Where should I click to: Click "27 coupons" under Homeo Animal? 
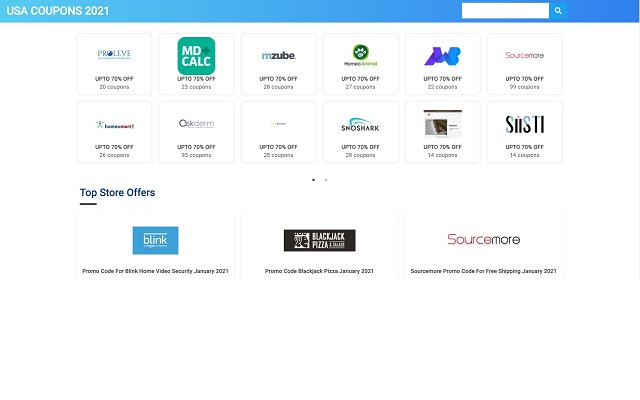pyautogui.click(x=360, y=87)
